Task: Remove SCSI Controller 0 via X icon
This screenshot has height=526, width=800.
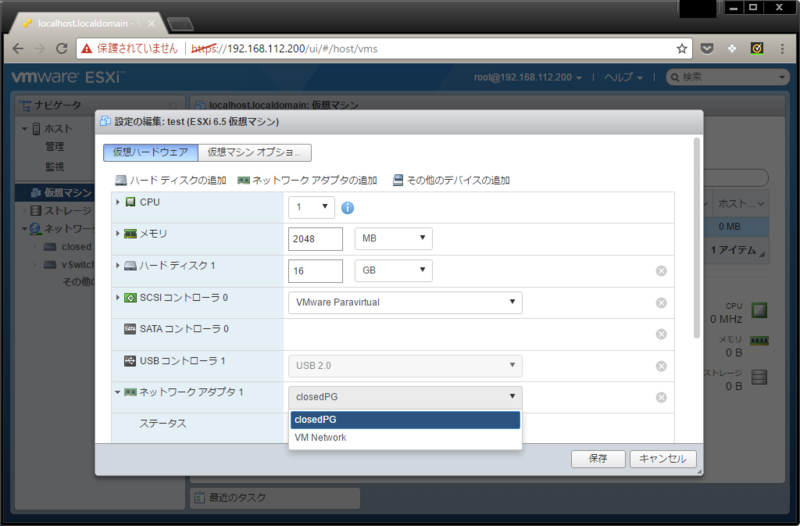Action: click(x=661, y=303)
